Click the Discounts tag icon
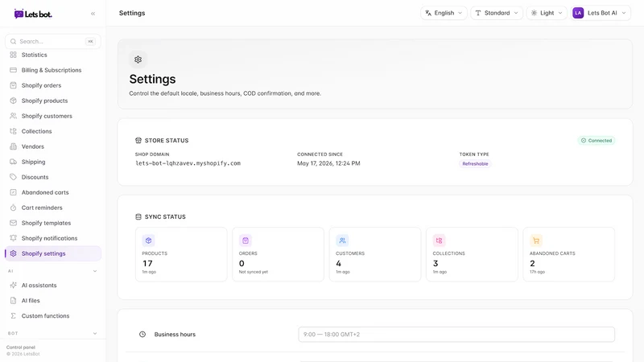Viewport: 644px width, 362px height. pyautogui.click(x=13, y=177)
